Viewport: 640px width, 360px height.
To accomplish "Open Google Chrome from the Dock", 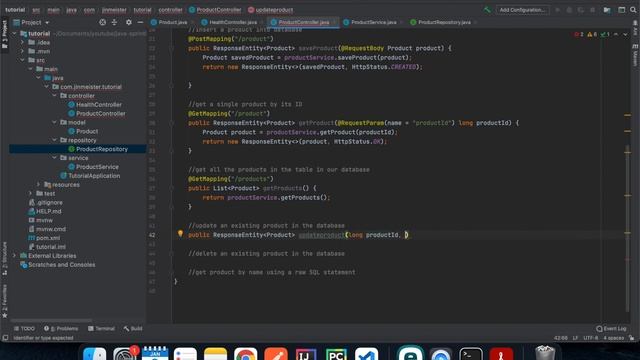I will pyautogui.click(x=245, y=354).
